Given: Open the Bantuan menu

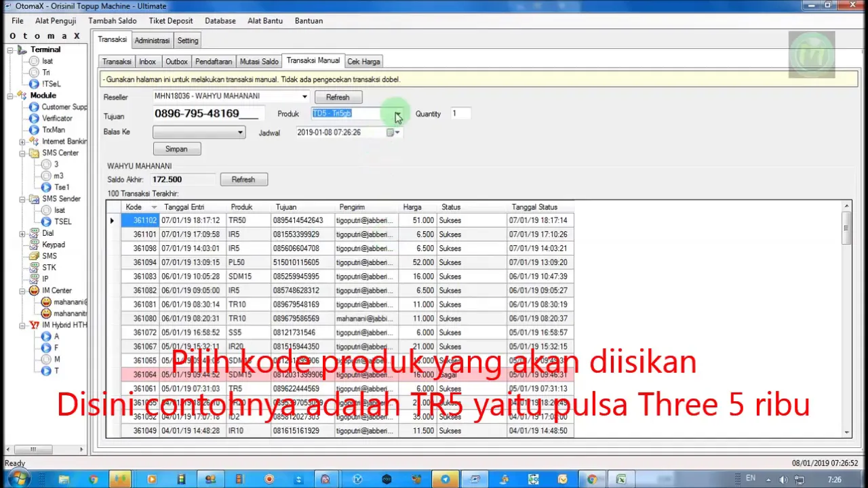Looking at the screenshot, I should click(x=309, y=21).
